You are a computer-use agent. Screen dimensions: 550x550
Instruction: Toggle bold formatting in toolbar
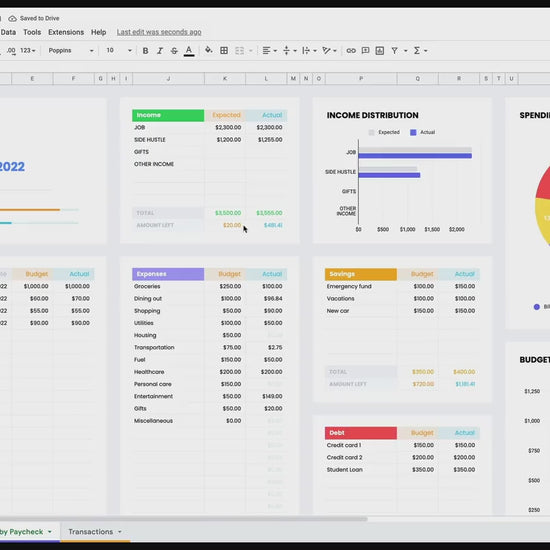point(145,51)
